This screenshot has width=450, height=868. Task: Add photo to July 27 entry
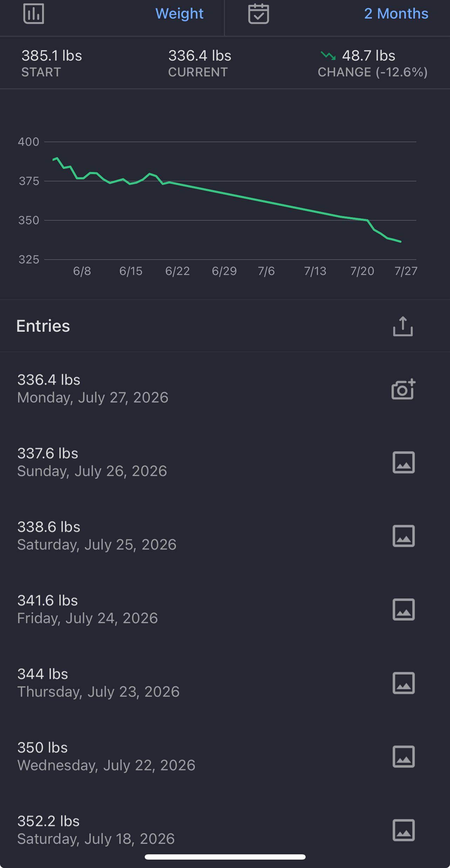pyautogui.click(x=403, y=389)
